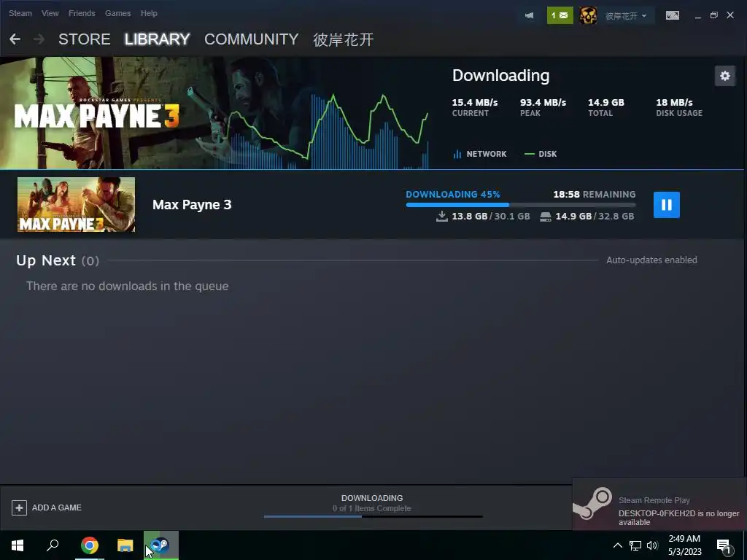The width and height of the screenshot is (747, 560).
Task: Open Windows taskbar search
Action: 53,545
